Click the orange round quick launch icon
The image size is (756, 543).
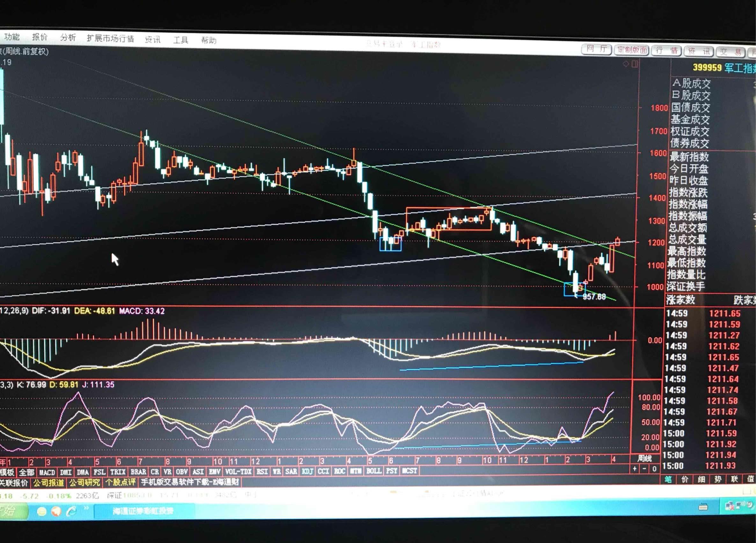pyautogui.click(x=56, y=511)
